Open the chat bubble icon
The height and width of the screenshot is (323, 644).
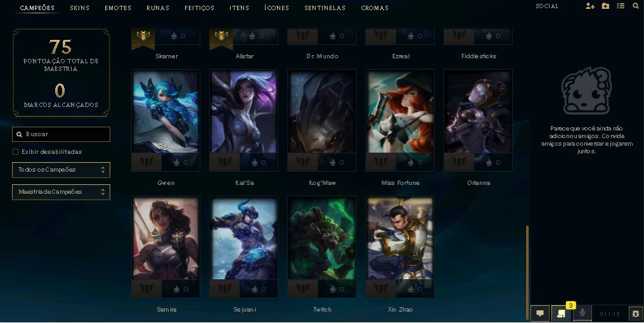point(540,313)
